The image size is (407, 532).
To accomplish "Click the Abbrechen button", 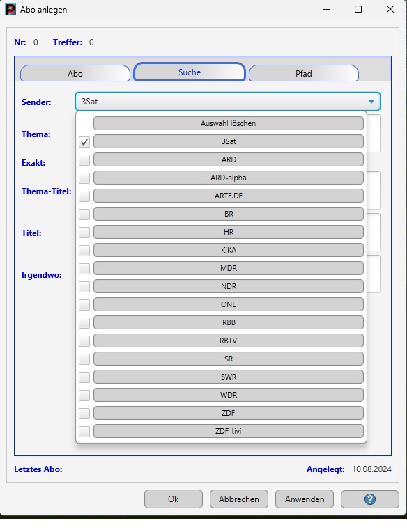I will click(238, 499).
